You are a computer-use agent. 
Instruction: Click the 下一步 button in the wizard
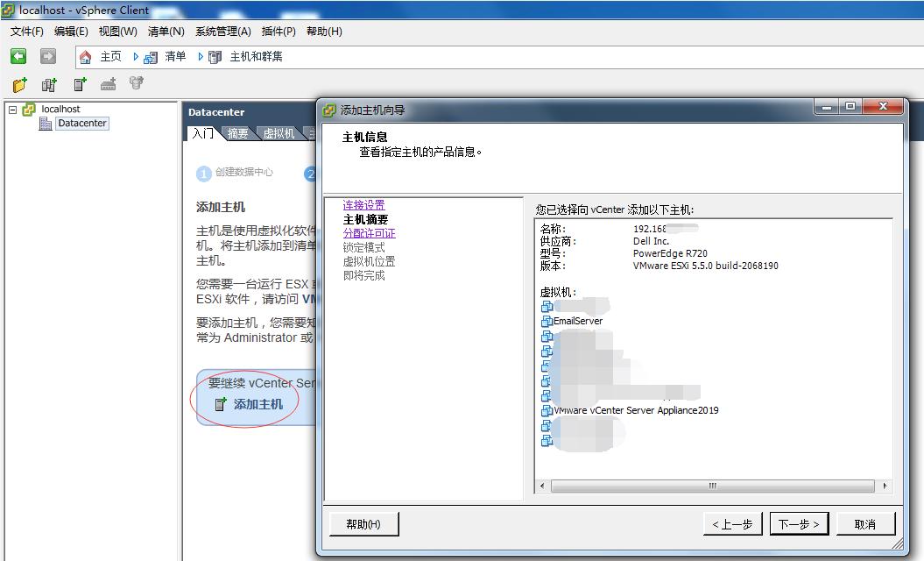798,523
